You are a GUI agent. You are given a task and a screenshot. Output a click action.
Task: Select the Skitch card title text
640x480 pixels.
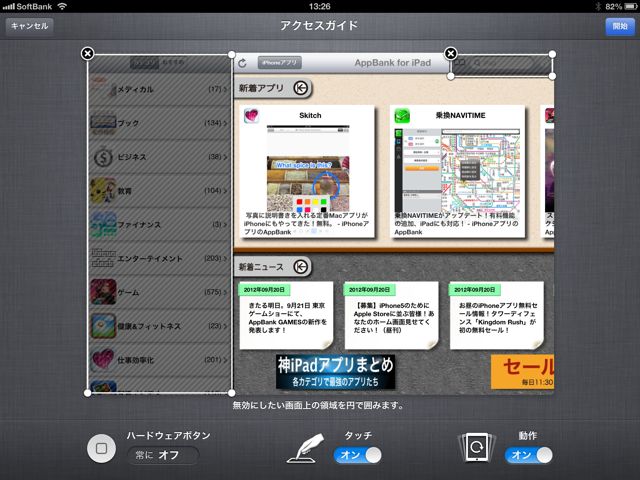pos(310,116)
